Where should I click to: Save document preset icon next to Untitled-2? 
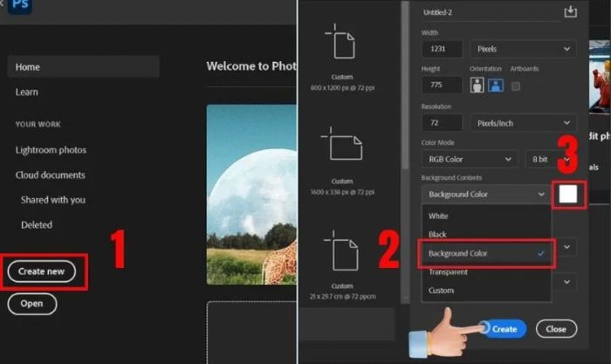[571, 11]
